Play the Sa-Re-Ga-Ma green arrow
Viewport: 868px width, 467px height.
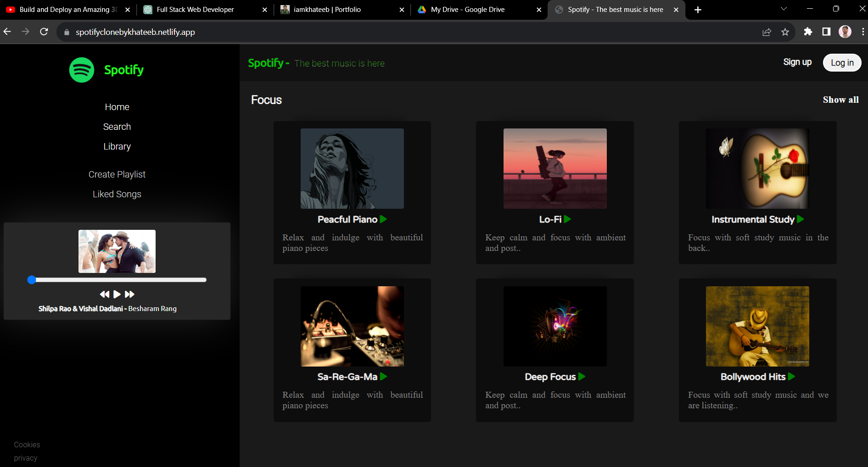(x=383, y=377)
